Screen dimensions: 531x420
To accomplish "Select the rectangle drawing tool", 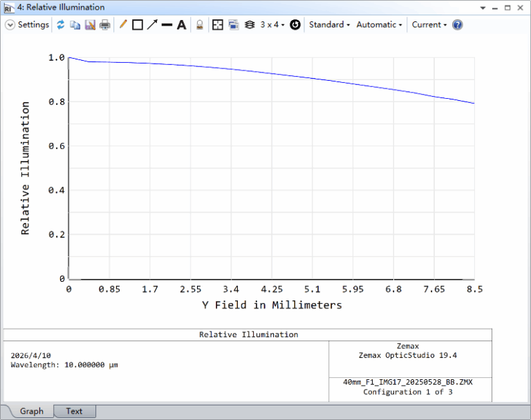I will click(x=137, y=25).
